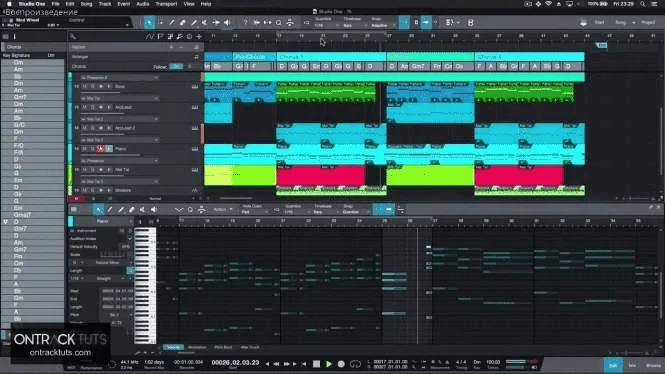Open the File menu
This screenshot has height=374, width=665.
(x=56, y=4)
